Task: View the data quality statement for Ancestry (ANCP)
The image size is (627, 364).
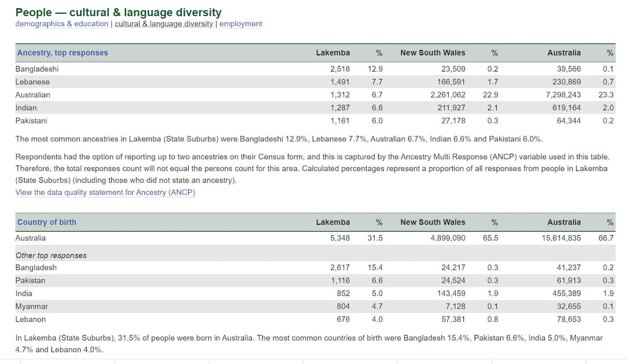Action: [x=106, y=192]
